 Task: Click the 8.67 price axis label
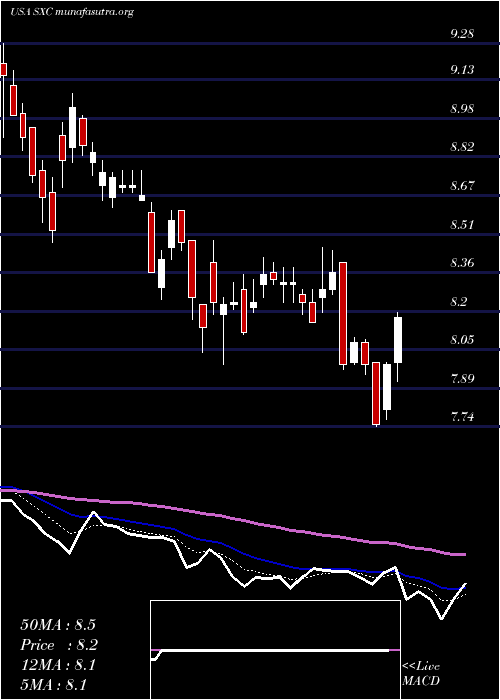[x=462, y=185]
